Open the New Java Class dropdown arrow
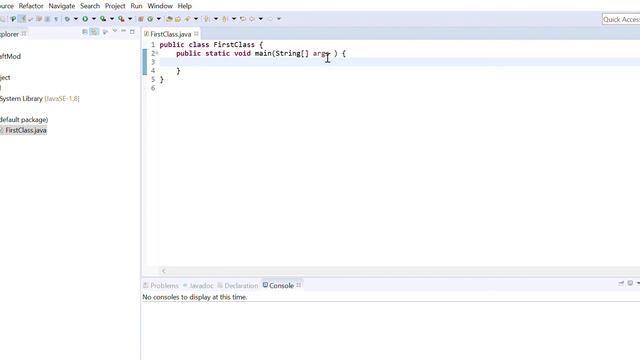The height and width of the screenshot is (360, 640). pos(159,19)
